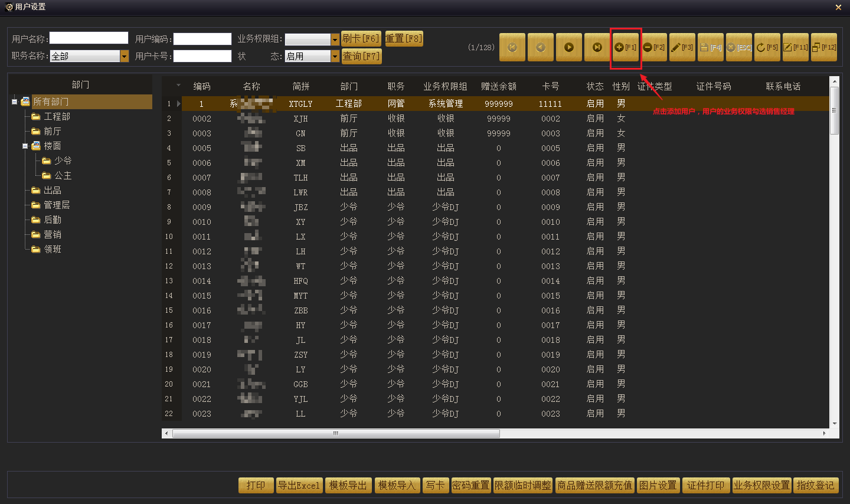Sort by 赠送余额 column header

coord(499,86)
